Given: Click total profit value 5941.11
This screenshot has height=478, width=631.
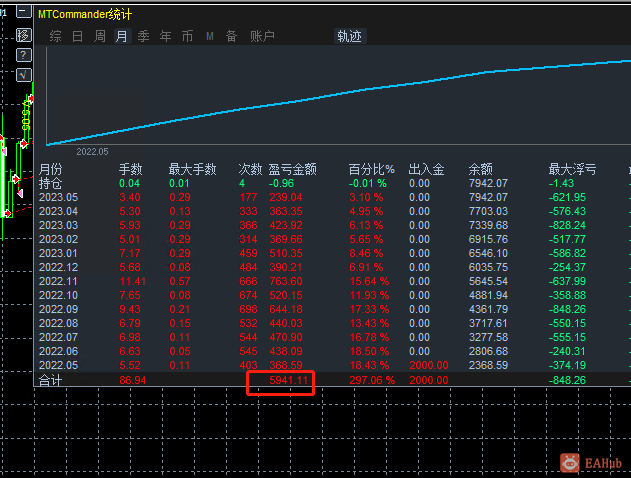Looking at the screenshot, I should pos(289,380).
